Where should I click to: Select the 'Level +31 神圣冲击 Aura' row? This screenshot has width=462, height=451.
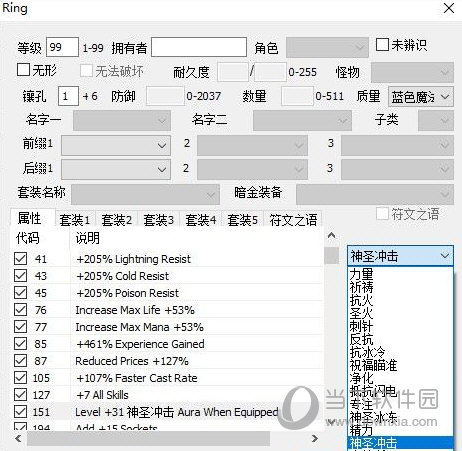167,412
